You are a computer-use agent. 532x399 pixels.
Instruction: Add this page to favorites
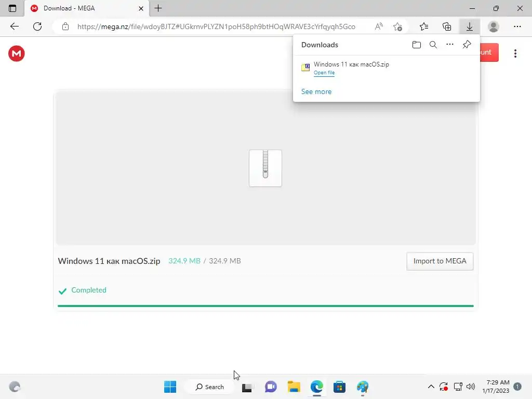(397, 26)
